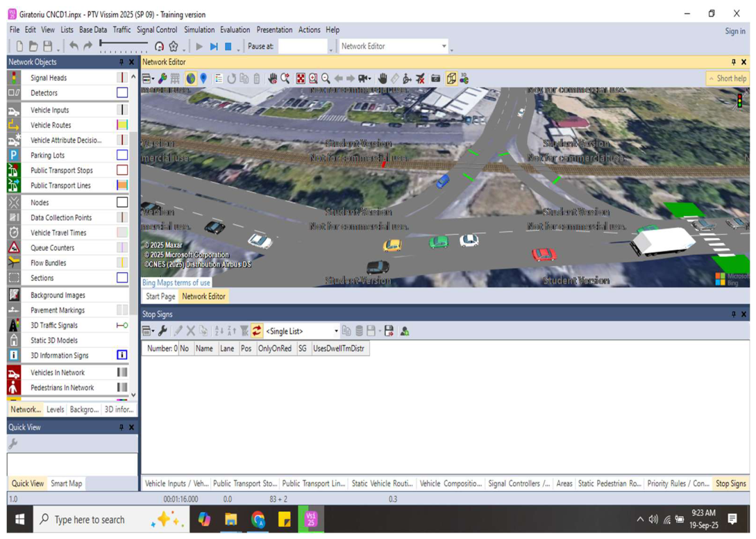Click the wrench icon in Quick View panel
This screenshot has height=539, width=756.
tap(13, 443)
